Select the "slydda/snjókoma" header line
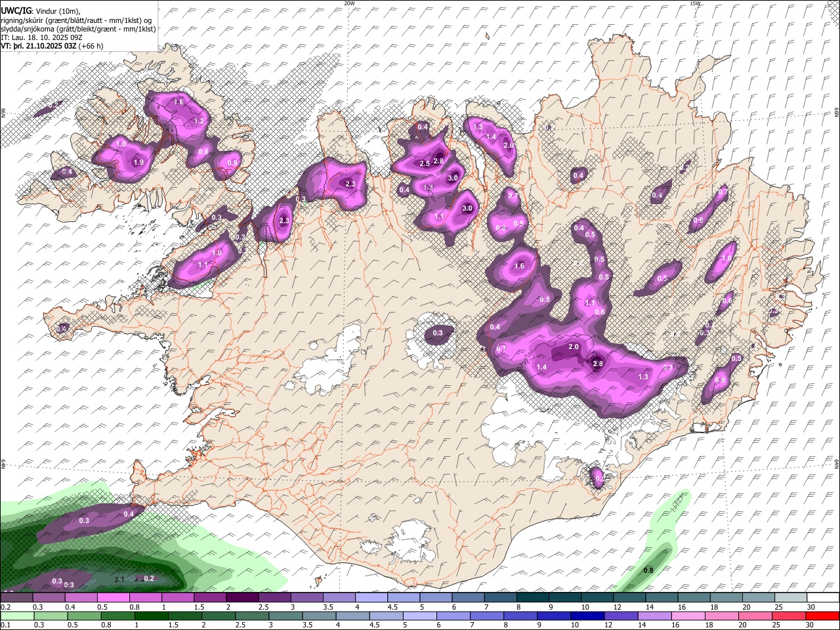The width and height of the screenshot is (840, 630). click(x=78, y=29)
